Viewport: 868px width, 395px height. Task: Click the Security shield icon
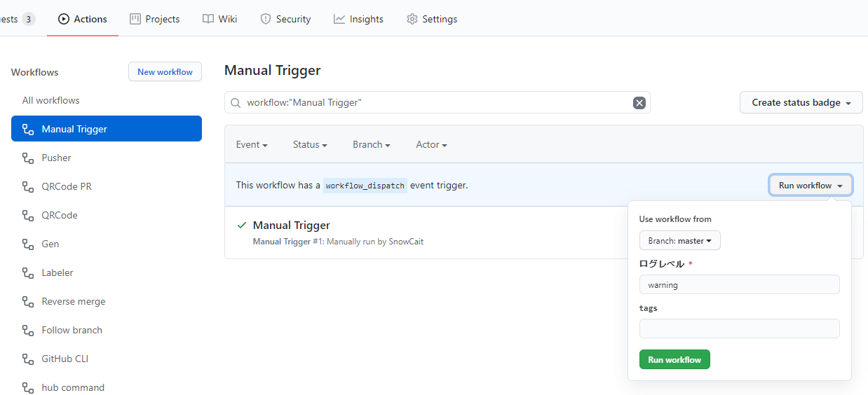point(266,19)
